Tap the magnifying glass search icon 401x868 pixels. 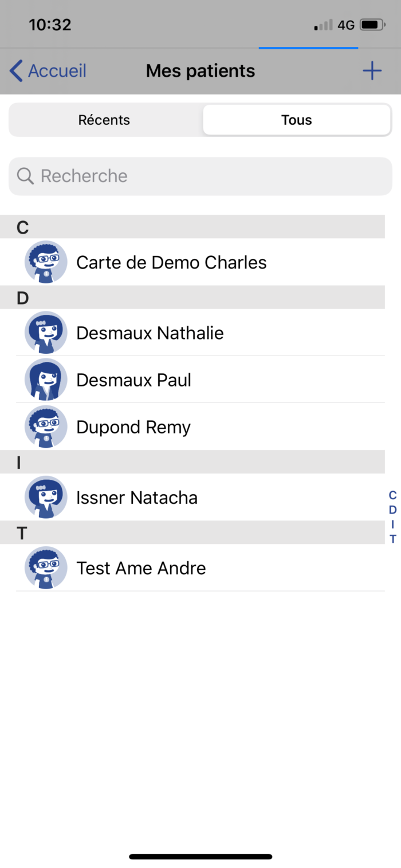coord(25,176)
